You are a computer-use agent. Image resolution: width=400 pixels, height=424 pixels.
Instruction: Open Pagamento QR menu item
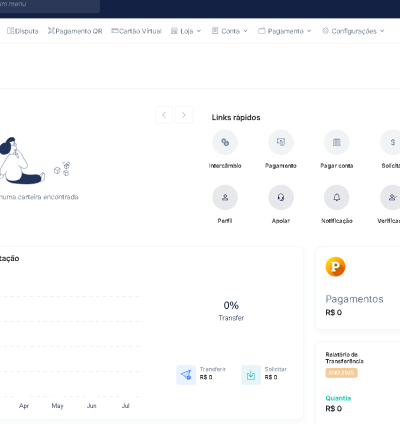point(75,31)
